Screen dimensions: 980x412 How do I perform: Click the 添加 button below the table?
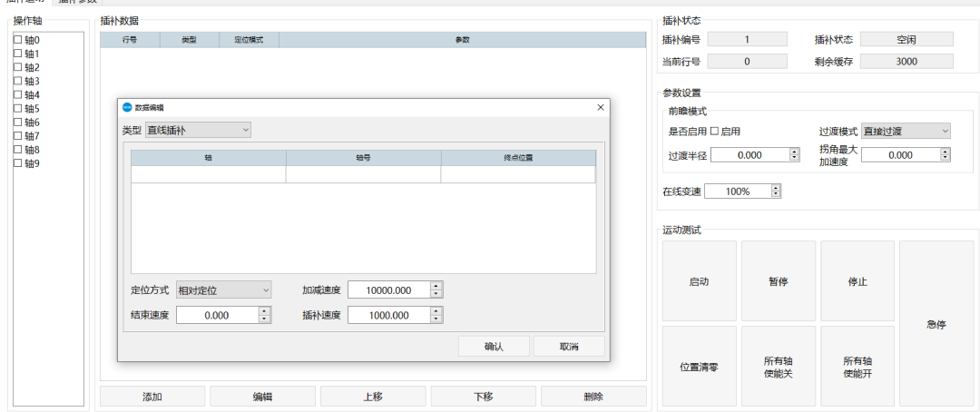[152, 397]
